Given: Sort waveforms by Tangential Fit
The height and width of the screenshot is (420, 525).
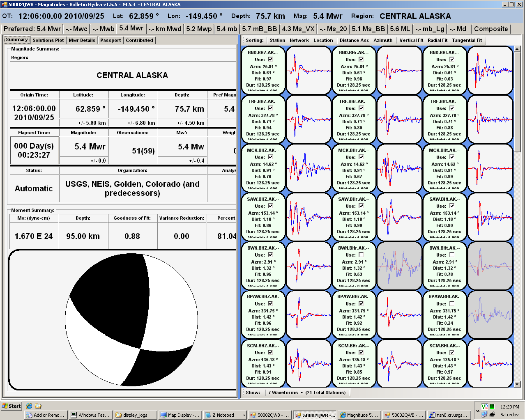Looking at the screenshot, I should 467,40.
